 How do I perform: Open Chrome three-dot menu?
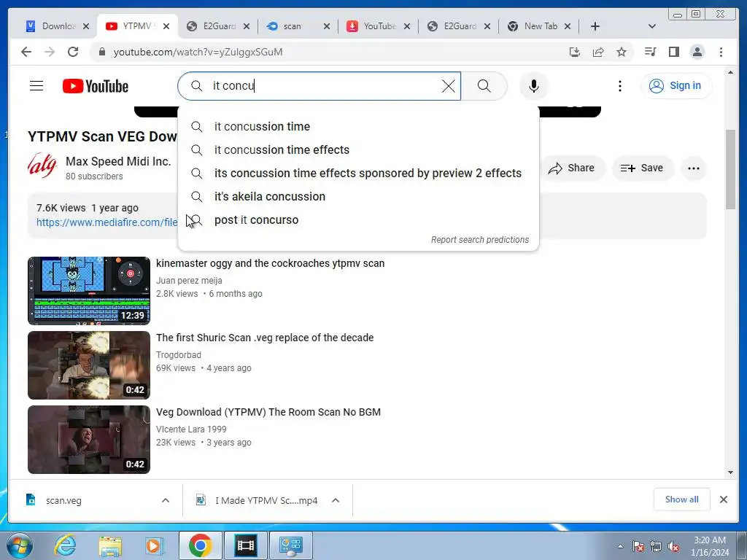point(721,52)
